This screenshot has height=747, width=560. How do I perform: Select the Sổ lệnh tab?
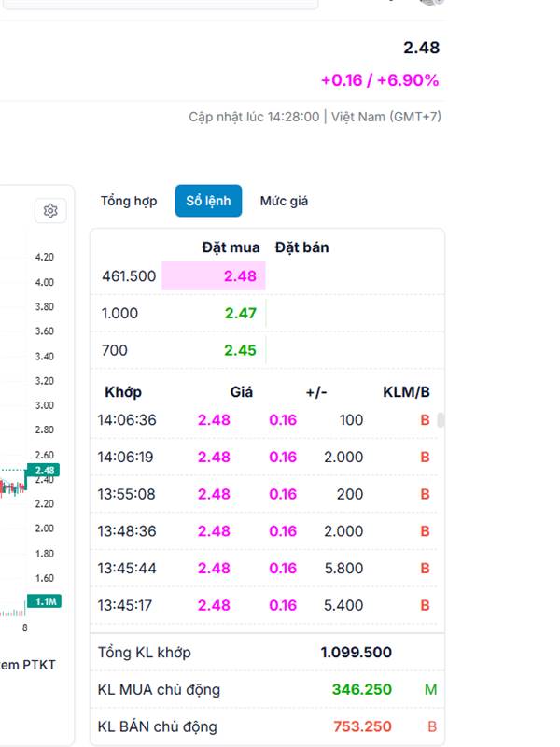(x=208, y=201)
